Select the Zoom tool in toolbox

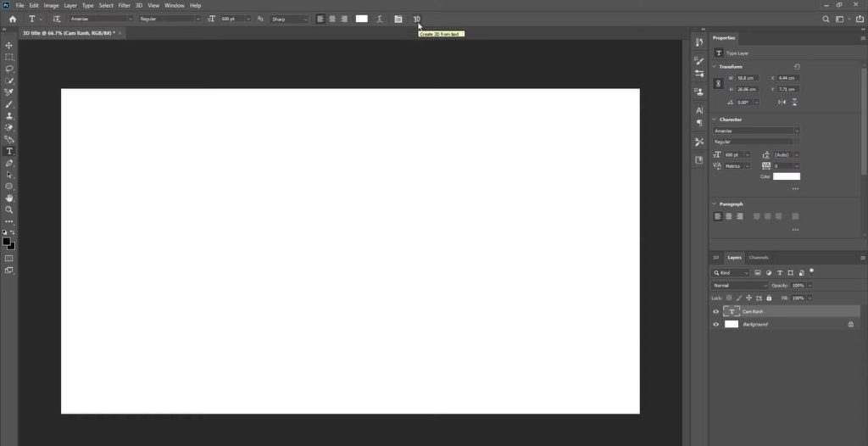tap(8, 210)
